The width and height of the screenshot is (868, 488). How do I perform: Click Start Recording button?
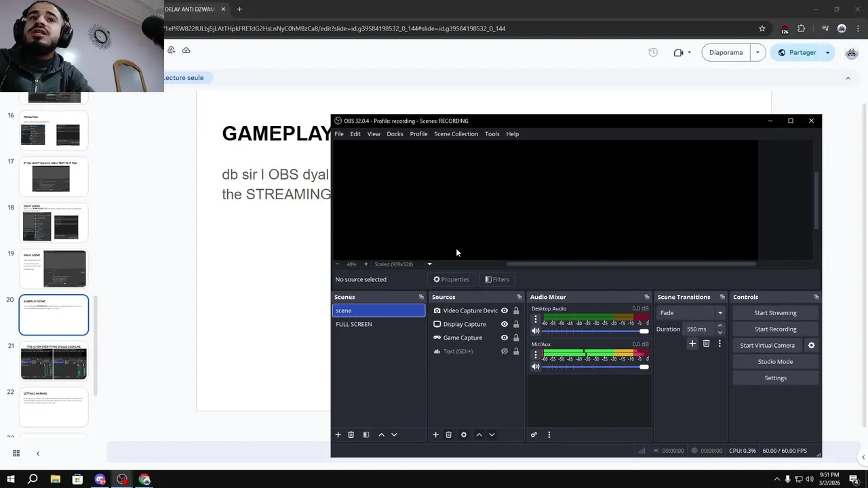(x=775, y=329)
